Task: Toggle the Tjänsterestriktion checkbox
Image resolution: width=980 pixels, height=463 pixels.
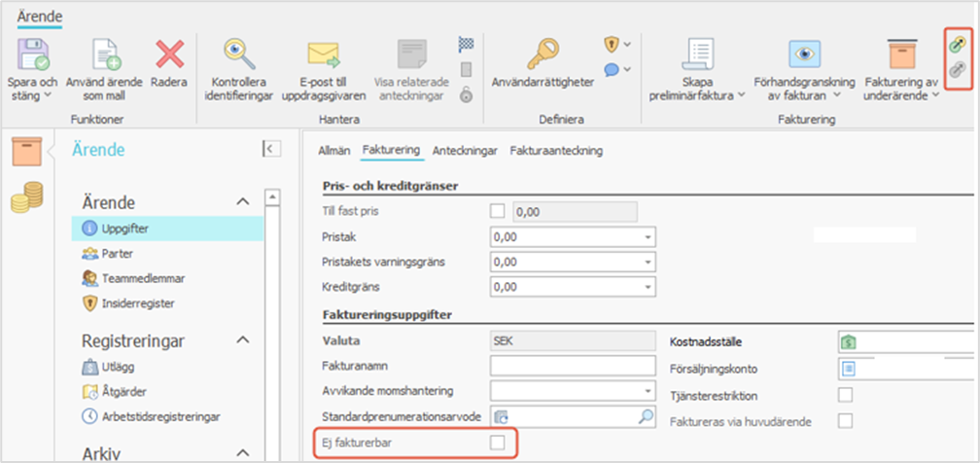Action: (x=845, y=395)
